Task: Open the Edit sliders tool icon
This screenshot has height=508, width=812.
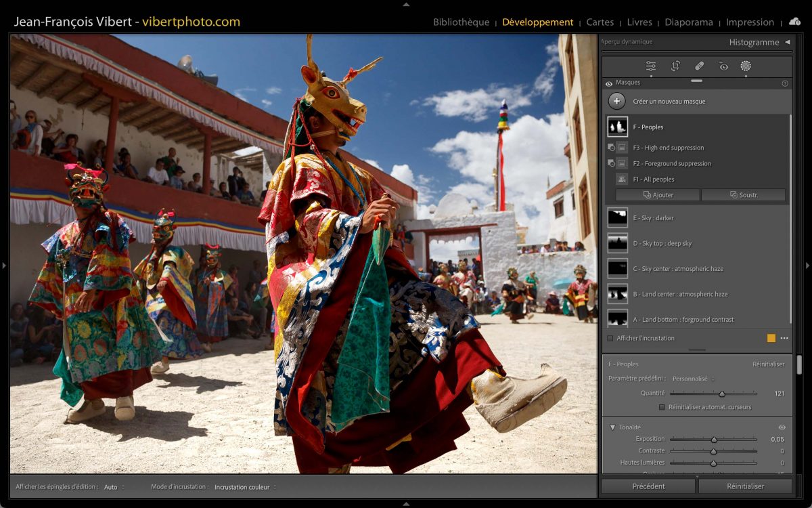Action: (651, 66)
